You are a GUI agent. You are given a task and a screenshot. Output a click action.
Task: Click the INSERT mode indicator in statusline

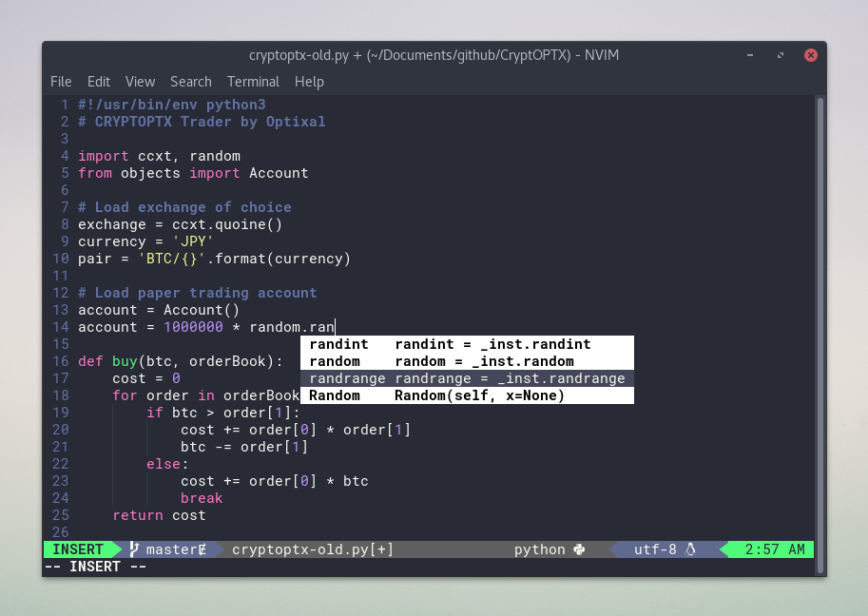click(78, 549)
